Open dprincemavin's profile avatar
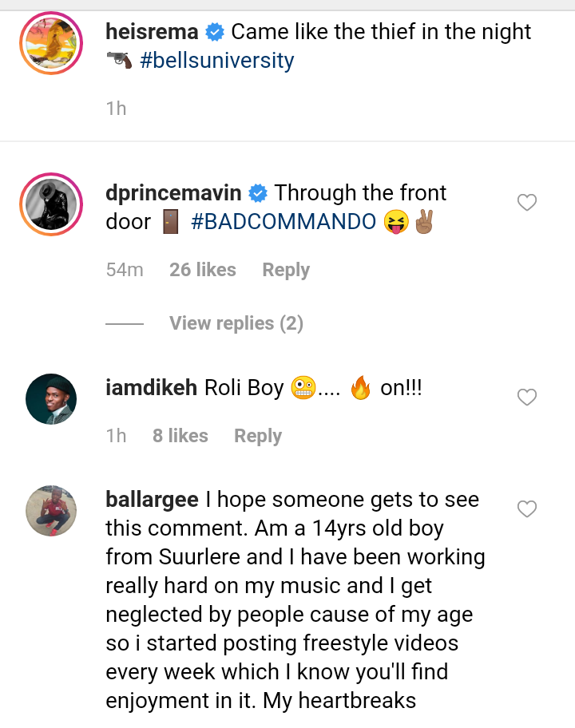 (50, 204)
